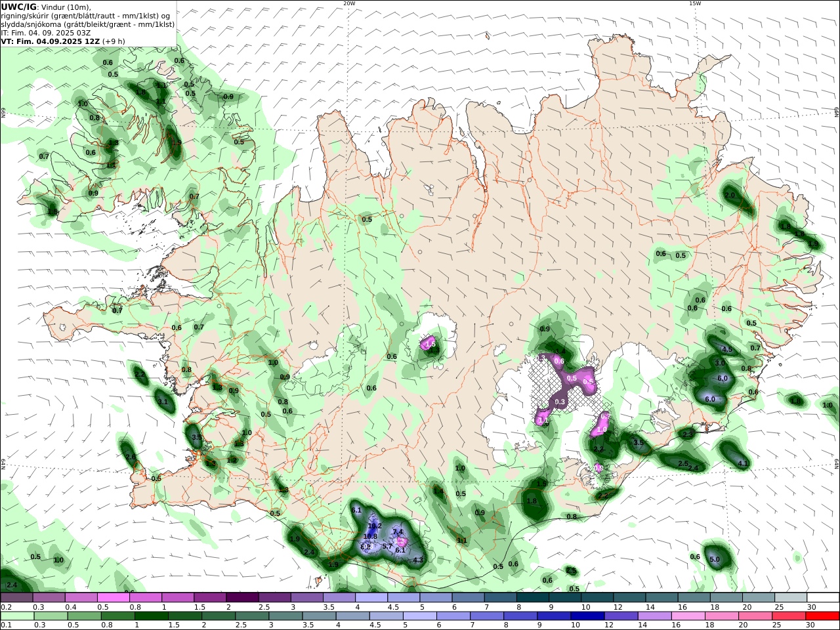Click the 20W longitude label
The height and width of the screenshot is (630, 840).
(x=349, y=3)
